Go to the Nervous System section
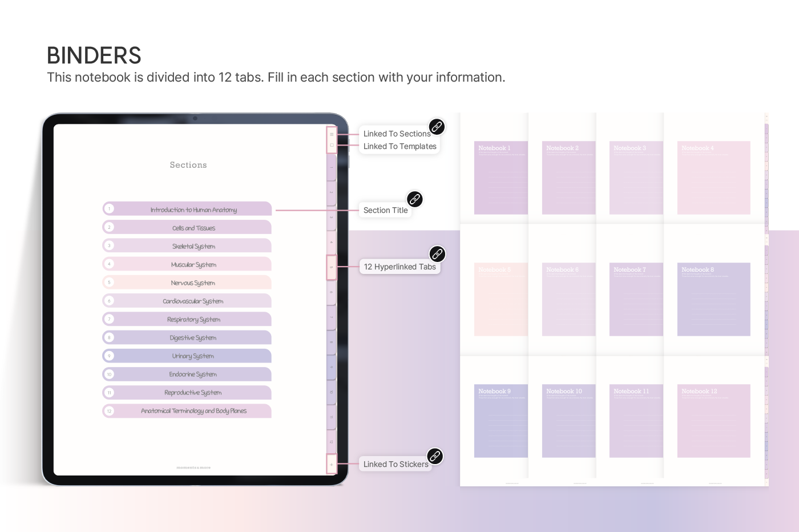 (193, 283)
